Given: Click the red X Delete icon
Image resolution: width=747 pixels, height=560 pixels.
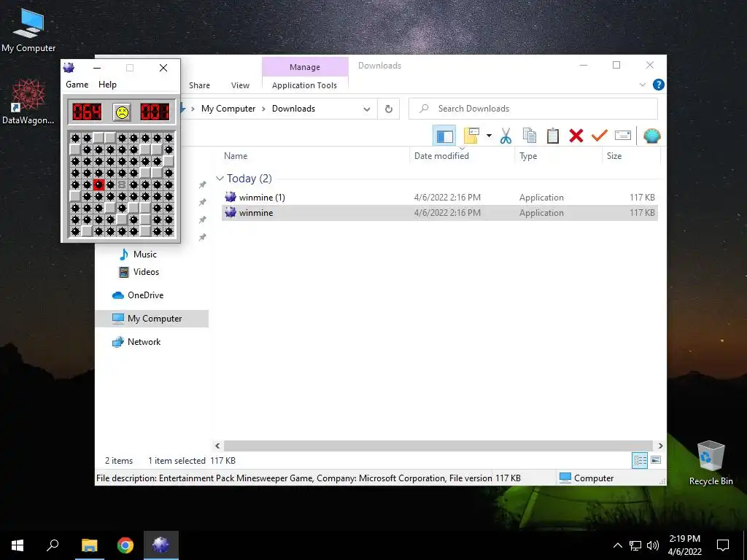Looking at the screenshot, I should pos(576,136).
